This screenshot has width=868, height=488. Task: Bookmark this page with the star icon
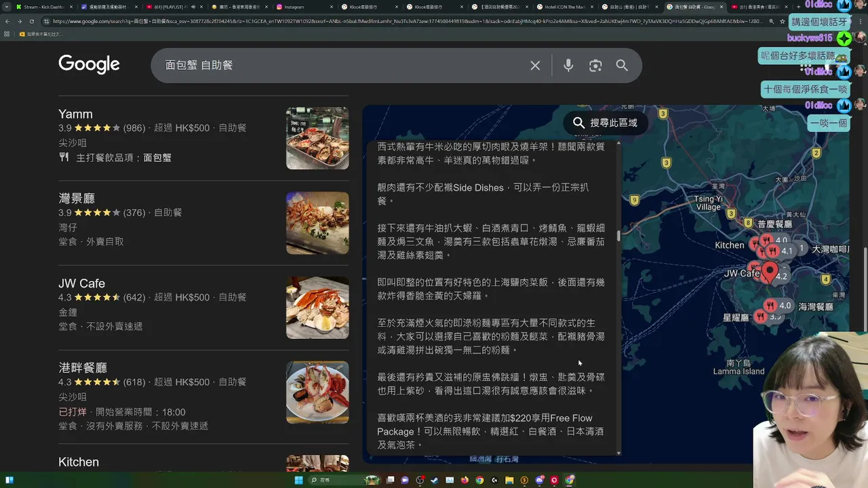pyautogui.click(x=783, y=21)
